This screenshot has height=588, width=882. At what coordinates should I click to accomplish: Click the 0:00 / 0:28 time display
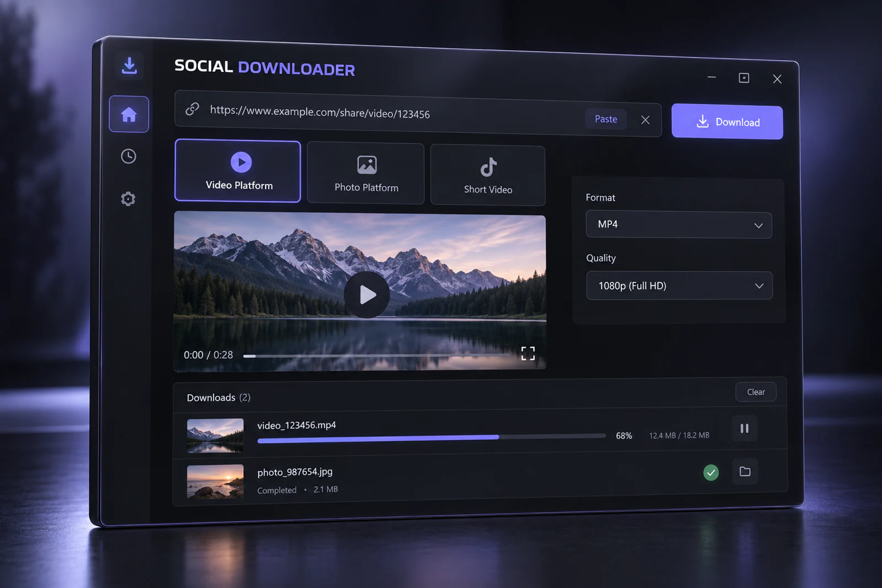(x=208, y=355)
